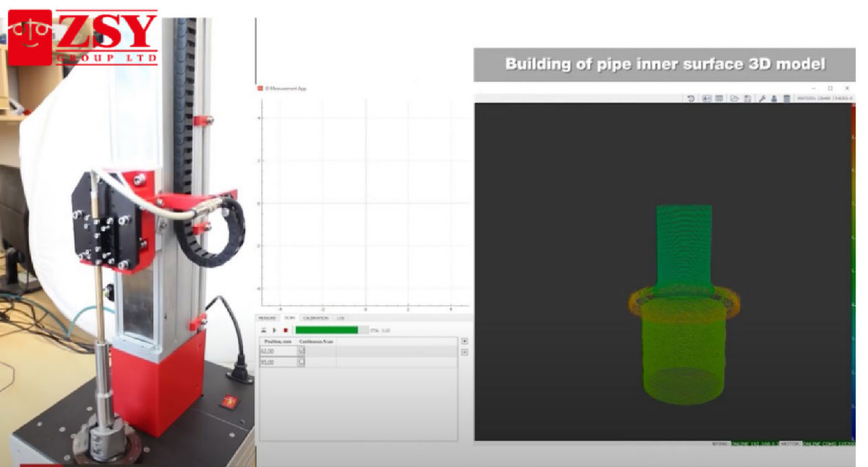
Task: Toggle Continuous Scan checkbox for 95.00 row
Action: [x=302, y=362]
